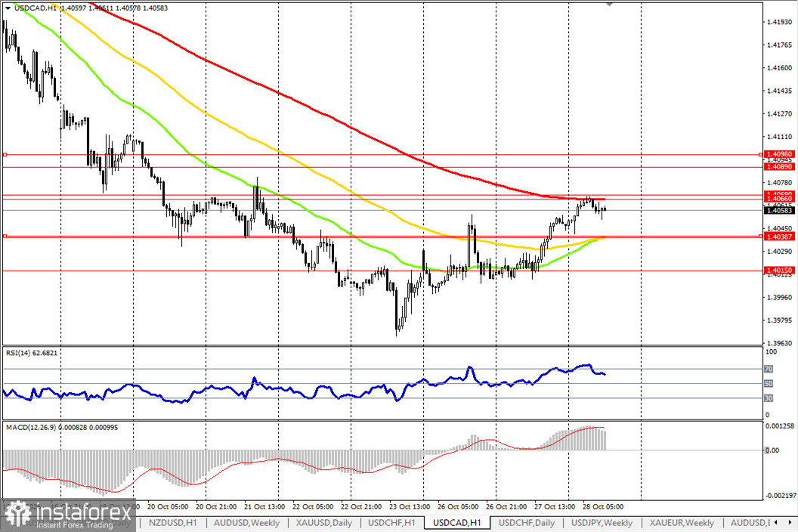Open the USDCHF,H1 chart tab

click(x=391, y=523)
